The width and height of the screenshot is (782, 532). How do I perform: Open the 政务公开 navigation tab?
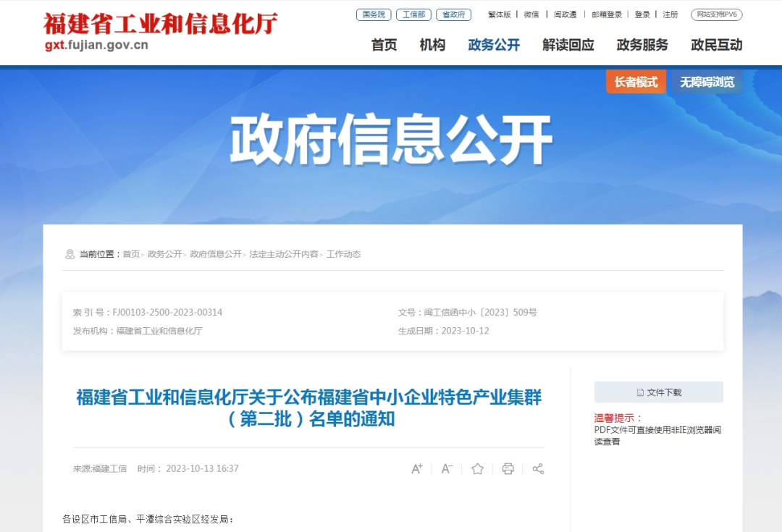tap(494, 45)
